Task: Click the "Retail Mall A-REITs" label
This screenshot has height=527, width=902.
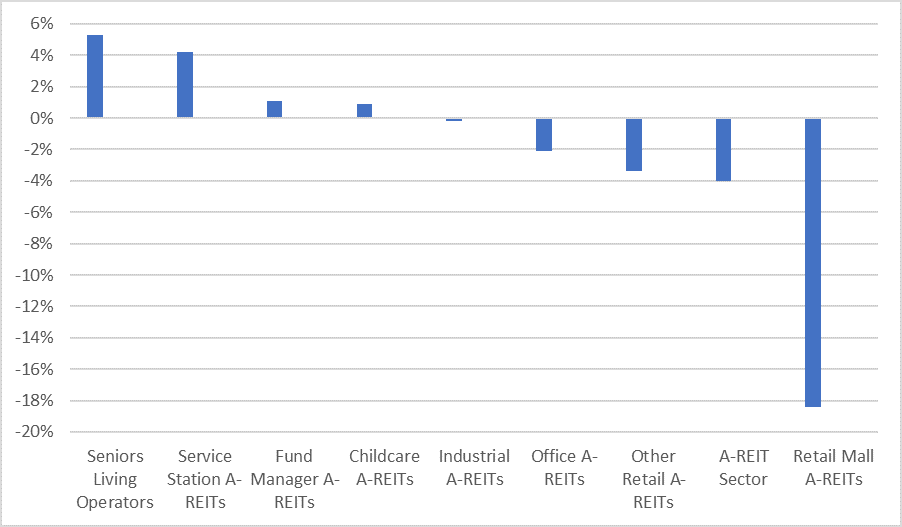Action: tap(833, 467)
